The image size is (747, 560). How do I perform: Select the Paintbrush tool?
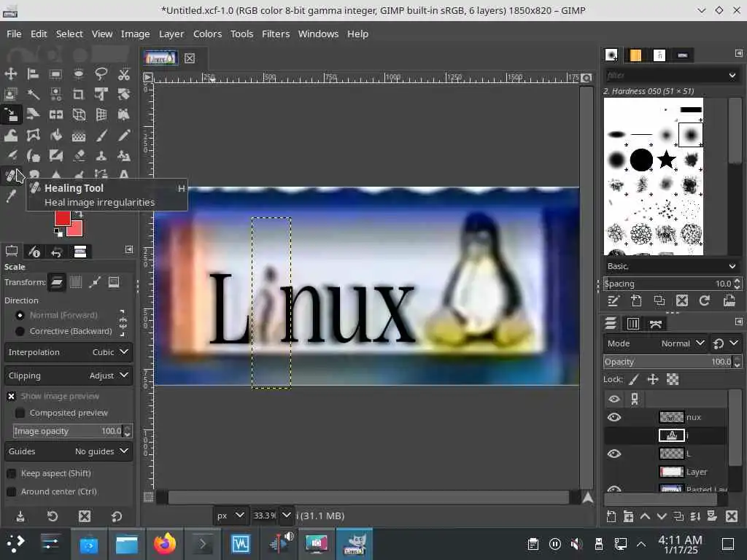pyautogui.click(x=101, y=136)
